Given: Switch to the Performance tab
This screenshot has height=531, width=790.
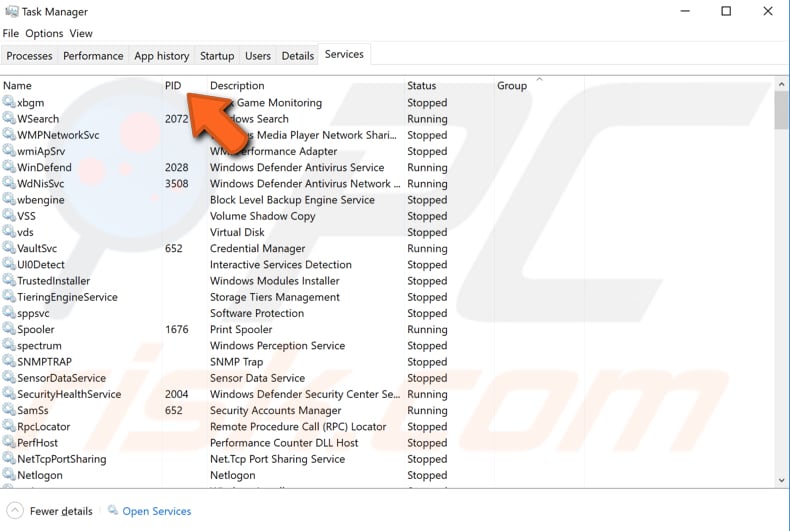Looking at the screenshot, I should point(93,55).
